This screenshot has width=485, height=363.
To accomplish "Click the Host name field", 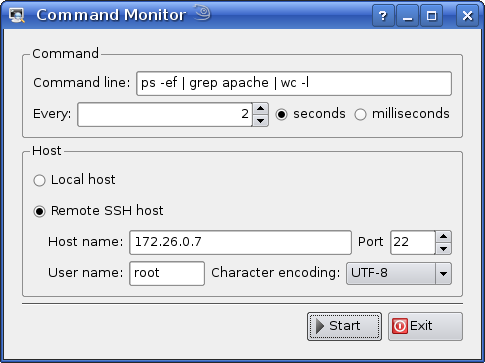I will [x=240, y=242].
